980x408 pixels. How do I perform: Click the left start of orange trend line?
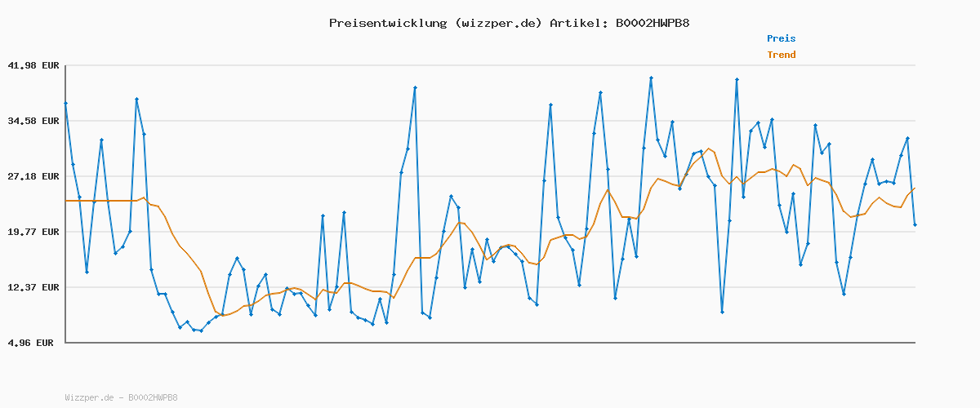[x=66, y=201]
